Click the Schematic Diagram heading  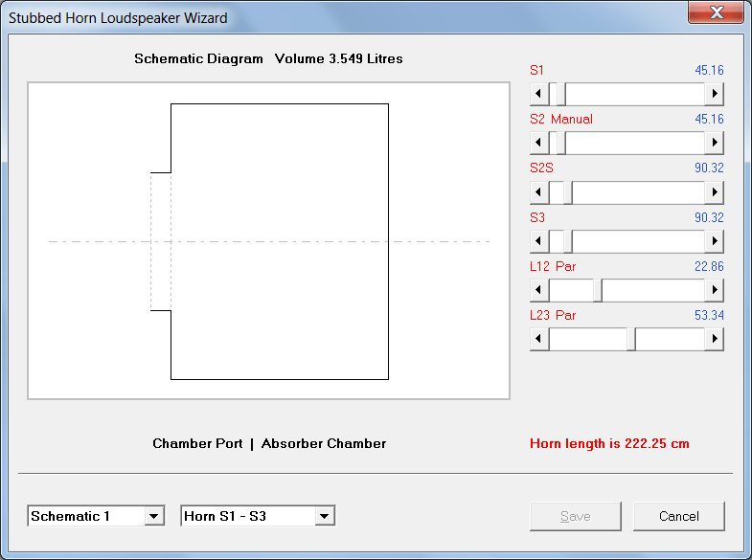(198, 58)
